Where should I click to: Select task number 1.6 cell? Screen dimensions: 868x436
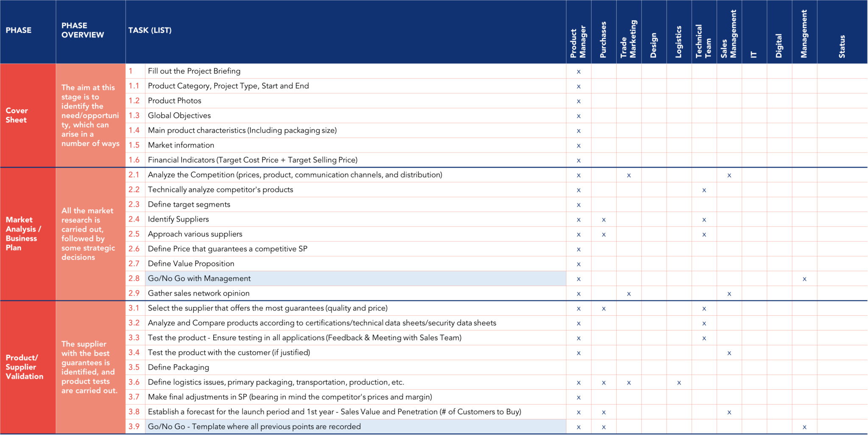pos(135,160)
